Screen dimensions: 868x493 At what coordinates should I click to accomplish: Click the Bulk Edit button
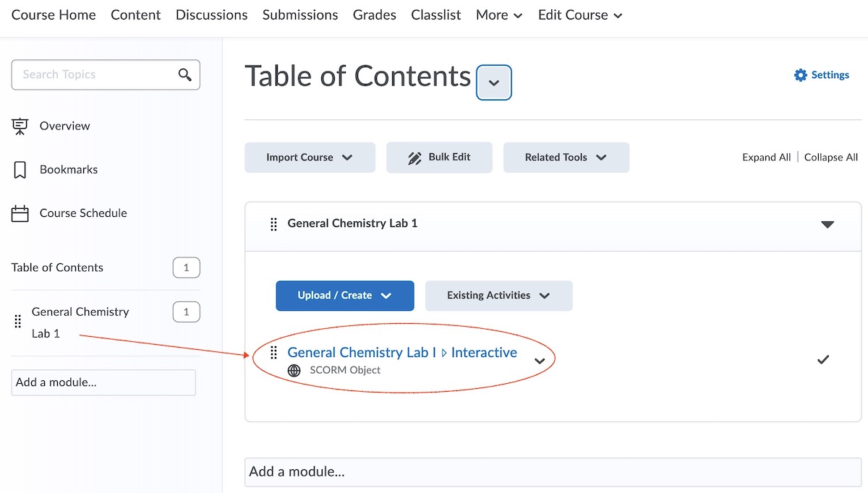[439, 158]
